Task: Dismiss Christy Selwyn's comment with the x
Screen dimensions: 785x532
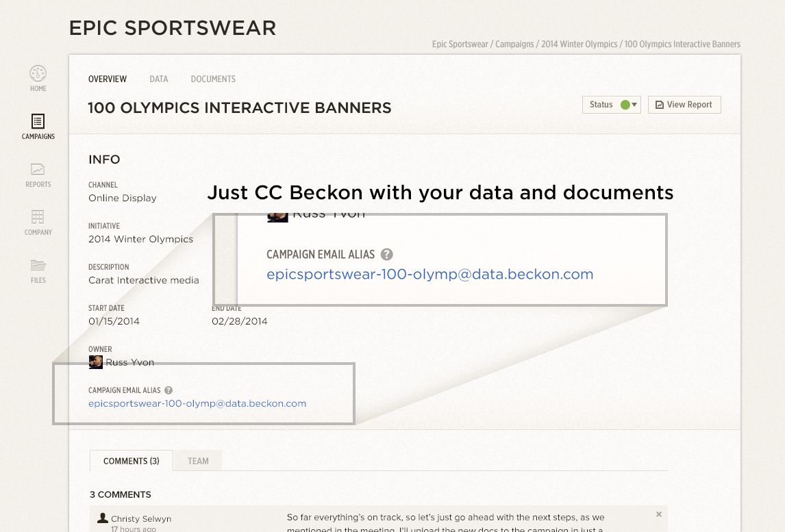Action: 658,514
